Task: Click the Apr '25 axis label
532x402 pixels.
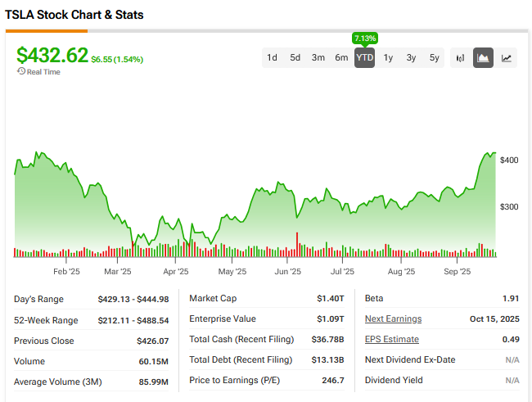Action: pyautogui.click(x=176, y=271)
